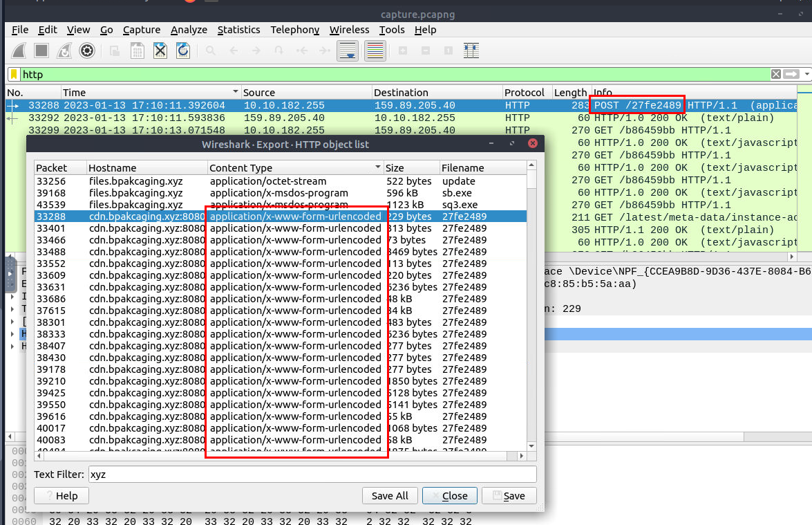Sort the packet list by Time column
The image size is (812, 525).
pyautogui.click(x=149, y=92)
